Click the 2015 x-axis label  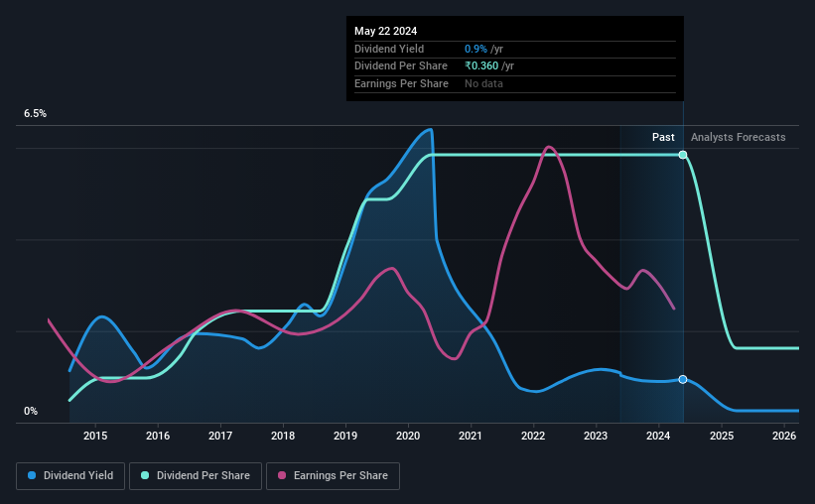[x=95, y=436]
